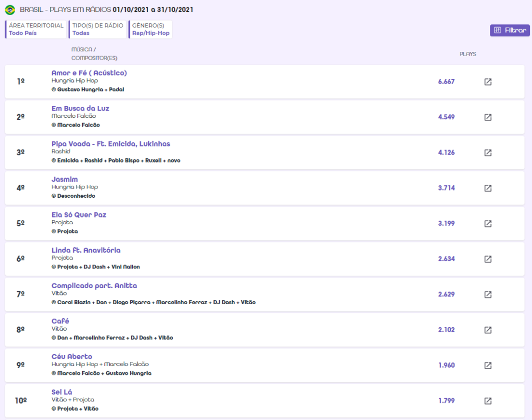Open external link icon for Amor e Fé

click(x=488, y=82)
